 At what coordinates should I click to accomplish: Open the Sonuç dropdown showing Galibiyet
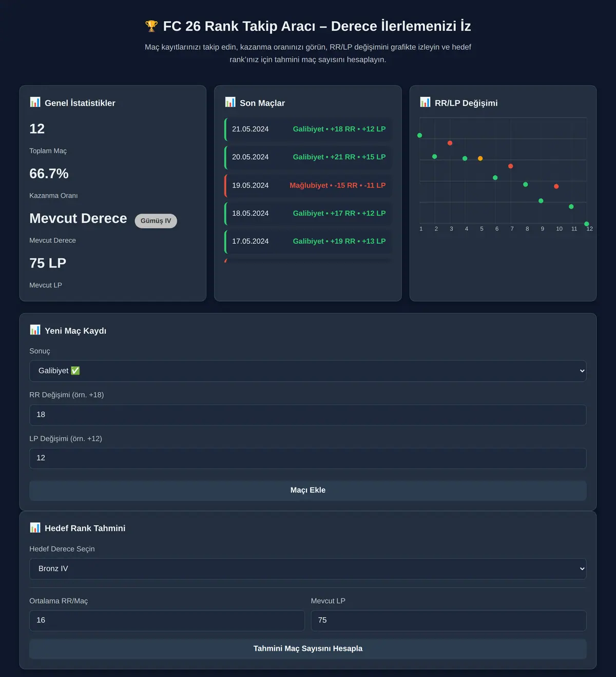pos(308,371)
